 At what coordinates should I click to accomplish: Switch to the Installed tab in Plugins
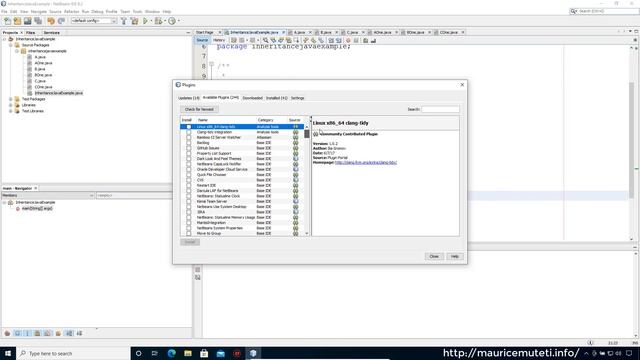pos(277,98)
